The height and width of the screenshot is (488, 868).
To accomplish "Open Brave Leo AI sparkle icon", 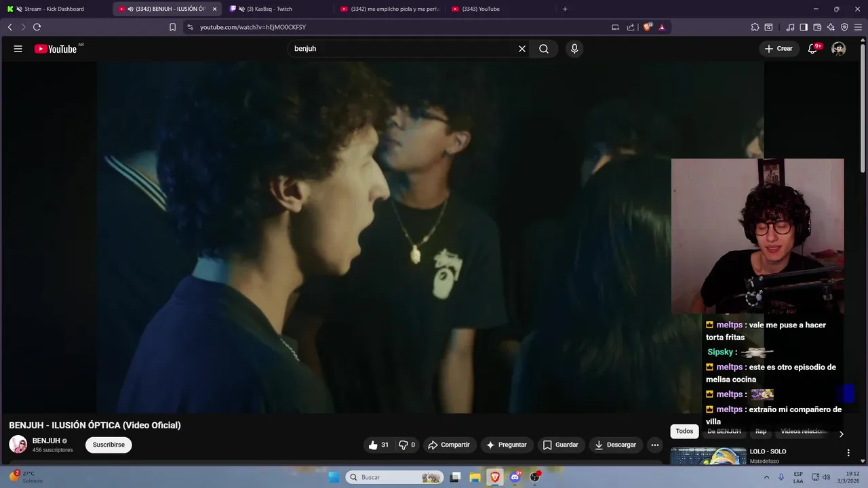I will [x=831, y=27].
